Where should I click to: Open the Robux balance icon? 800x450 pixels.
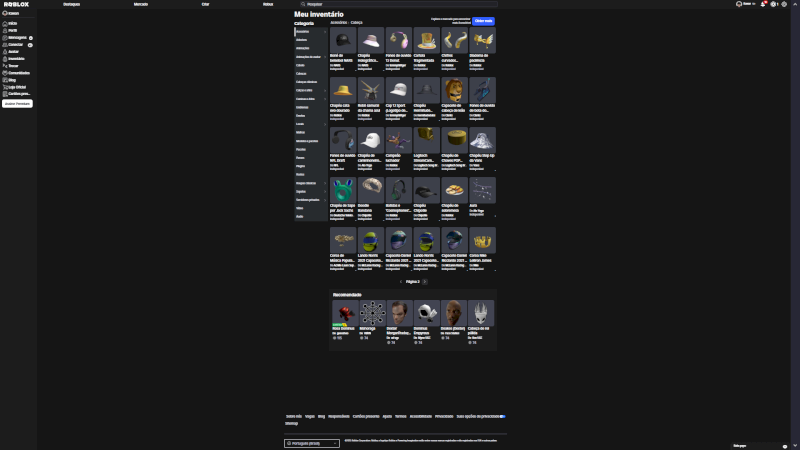773,4
